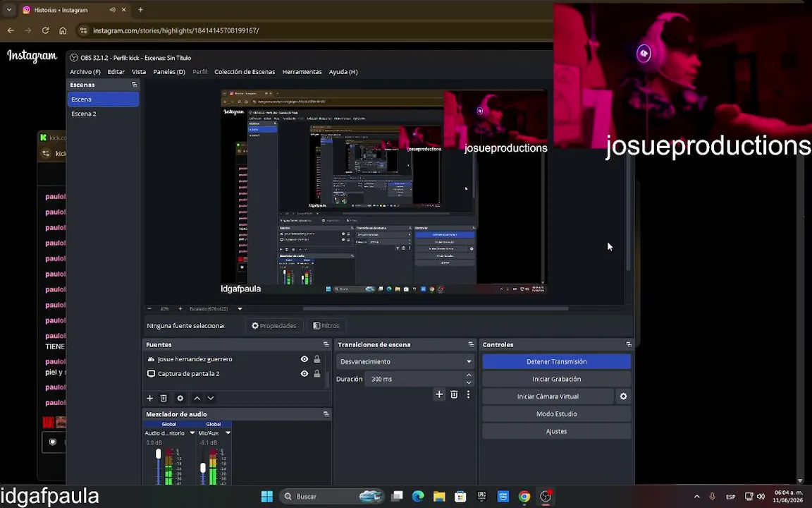Open the Ayuda (H) menu
Screen dimensions: 812x508
click(343, 72)
